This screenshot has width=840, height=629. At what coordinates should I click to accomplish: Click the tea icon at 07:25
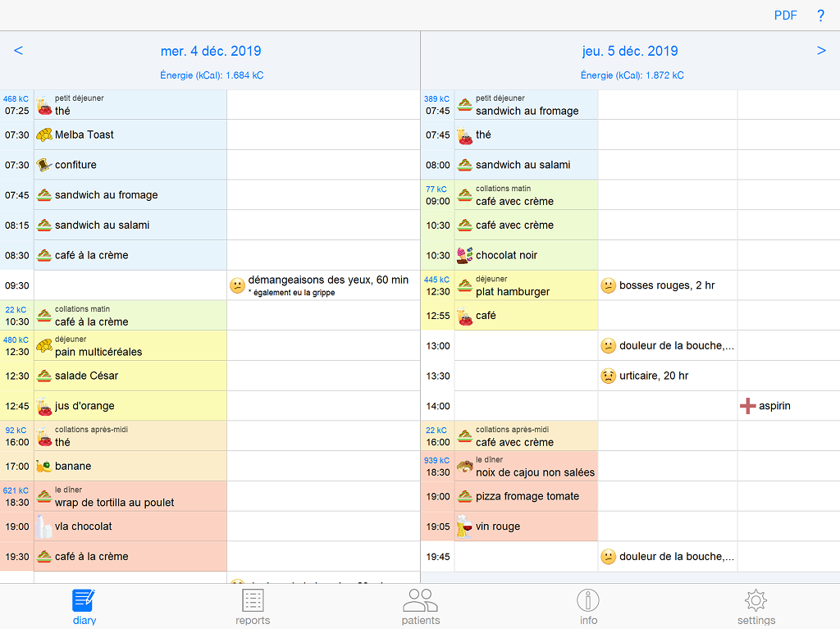pyautogui.click(x=44, y=105)
